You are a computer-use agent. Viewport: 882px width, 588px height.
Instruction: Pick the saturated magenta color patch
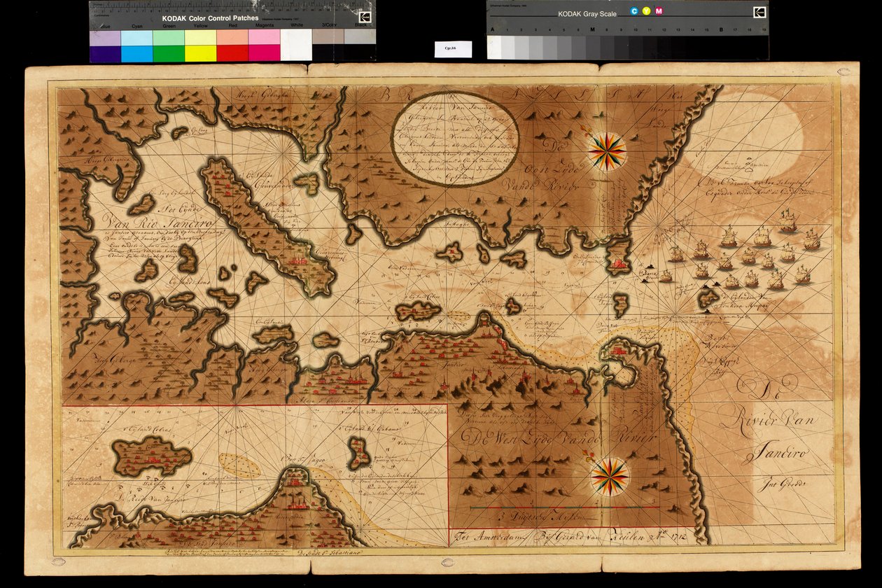click(x=264, y=54)
